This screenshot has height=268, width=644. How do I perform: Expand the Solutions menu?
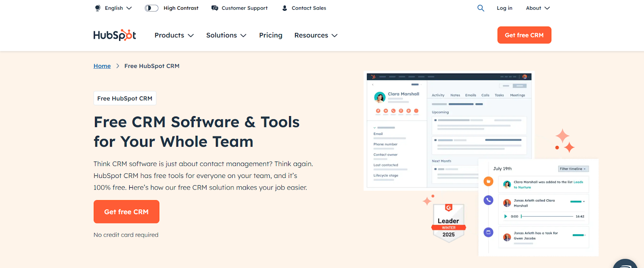point(226,35)
